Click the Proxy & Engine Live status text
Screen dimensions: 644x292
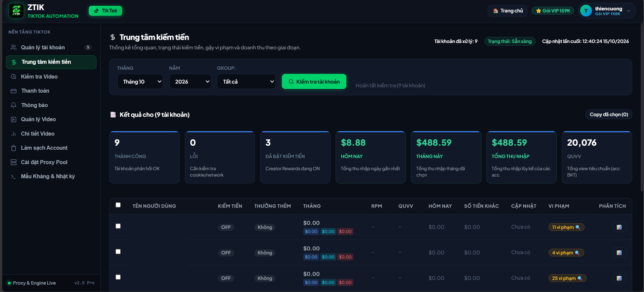pyautogui.click(x=34, y=283)
